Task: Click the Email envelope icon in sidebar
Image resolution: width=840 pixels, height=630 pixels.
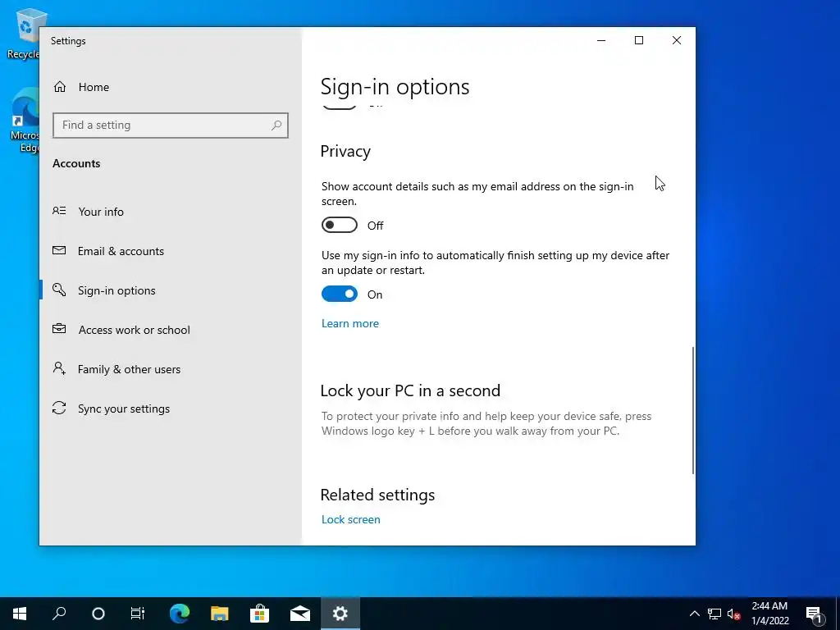Action: click(x=59, y=250)
